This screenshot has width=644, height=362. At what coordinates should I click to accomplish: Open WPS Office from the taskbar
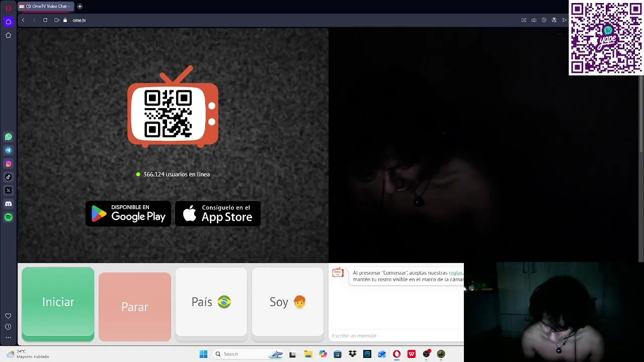[412, 354]
